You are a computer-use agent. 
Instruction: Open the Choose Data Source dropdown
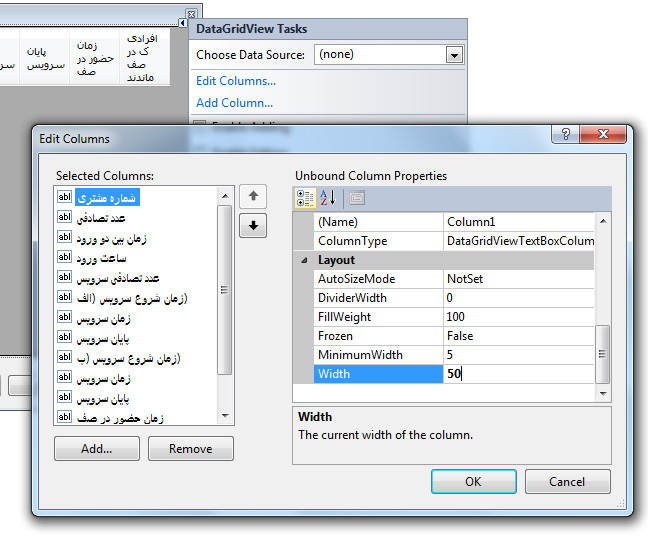[455, 56]
